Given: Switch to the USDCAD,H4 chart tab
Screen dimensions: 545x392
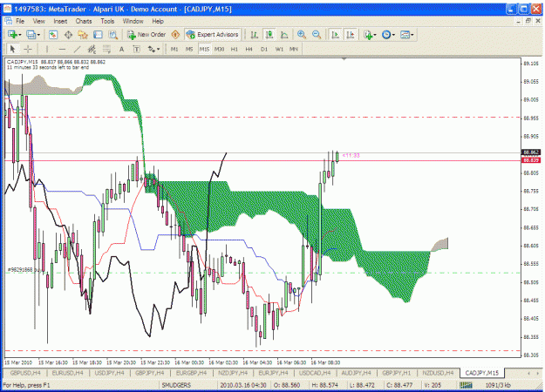Looking at the screenshot, I should pyautogui.click(x=315, y=373).
